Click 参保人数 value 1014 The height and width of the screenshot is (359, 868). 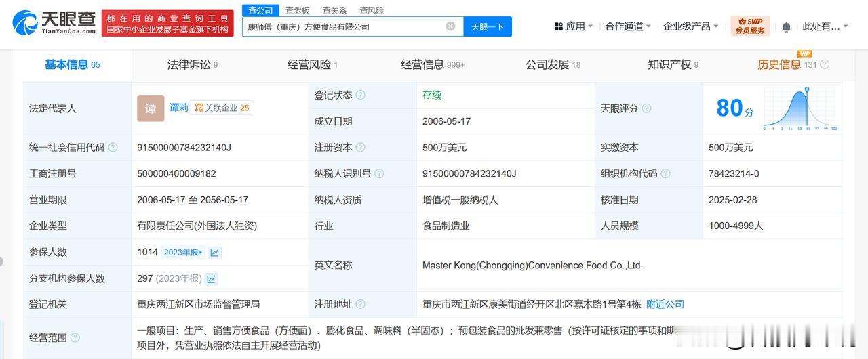[147, 252]
